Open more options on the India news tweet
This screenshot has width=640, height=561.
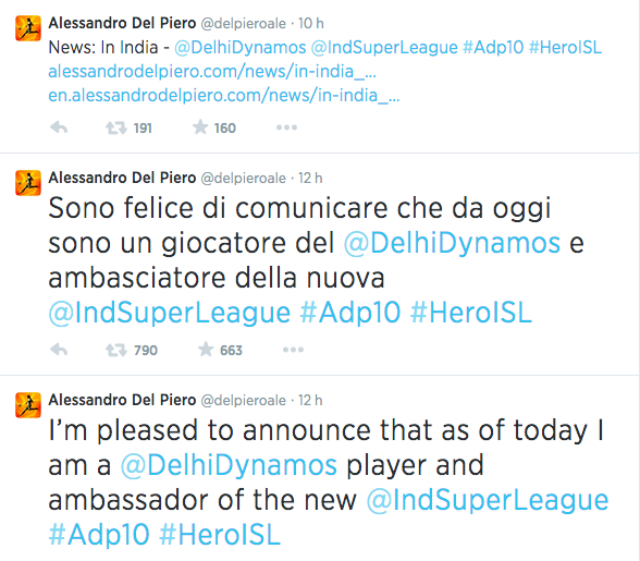(287, 128)
